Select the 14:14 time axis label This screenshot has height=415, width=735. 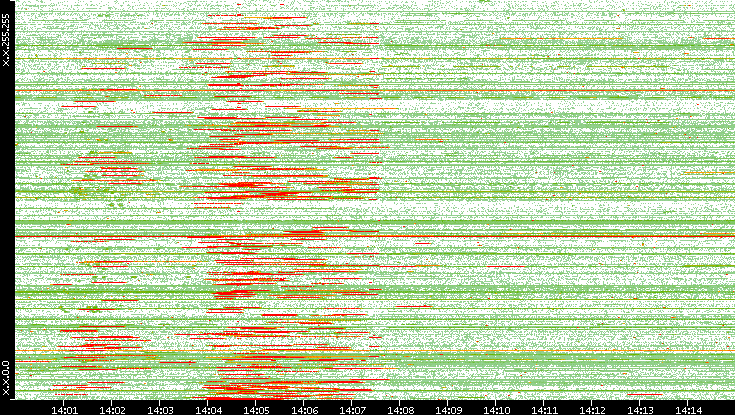(688, 410)
